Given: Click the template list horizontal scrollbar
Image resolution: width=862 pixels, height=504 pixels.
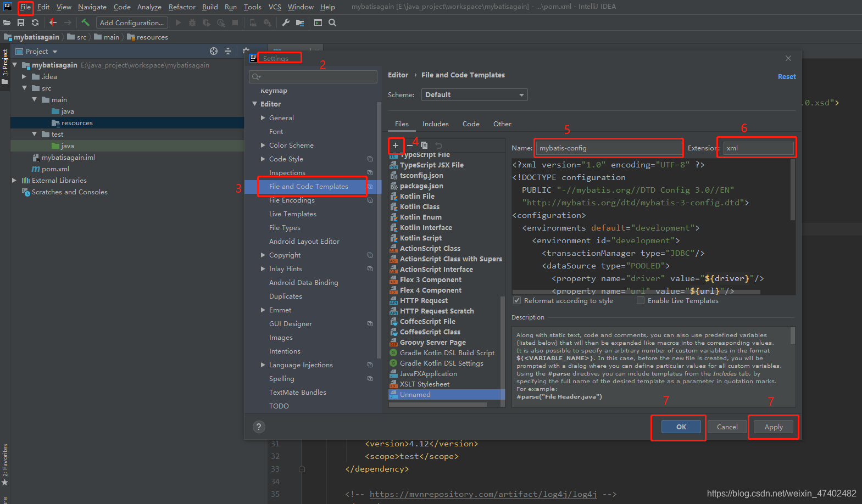Looking at the screenshot, I should click(x=438, y=405).
